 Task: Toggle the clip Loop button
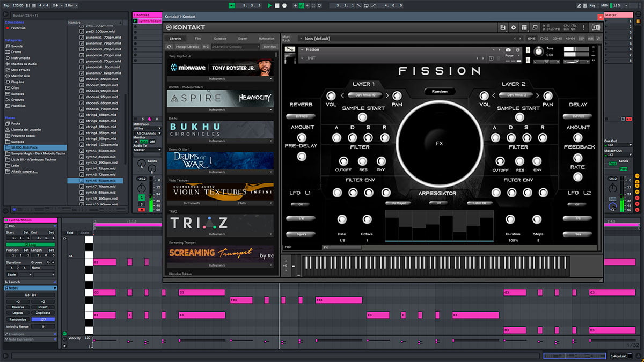click(31, 245)
